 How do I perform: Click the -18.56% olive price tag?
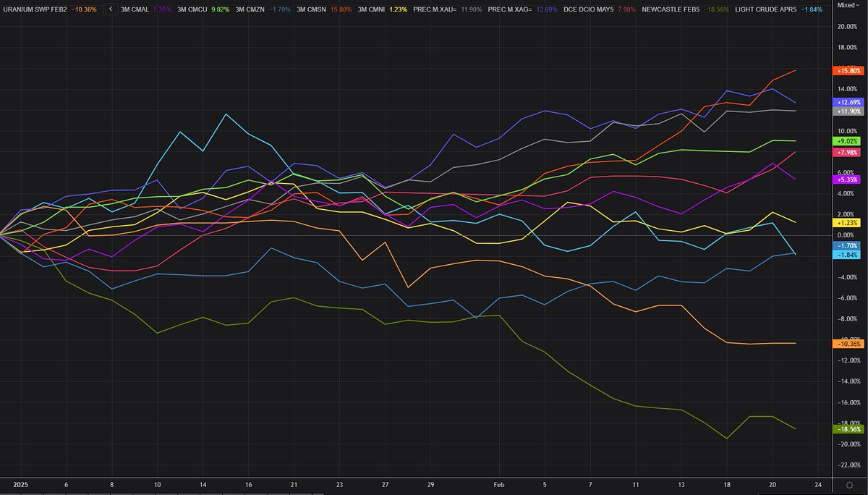(848, 429)
